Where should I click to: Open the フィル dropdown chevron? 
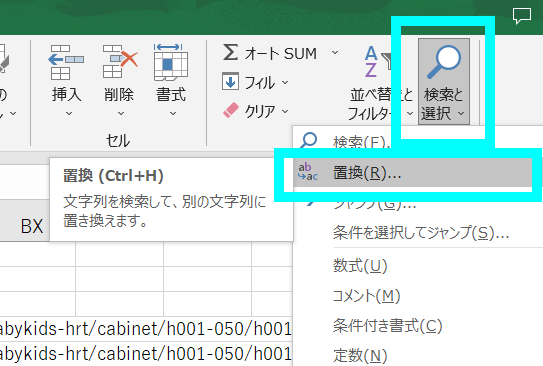point(285,82)
